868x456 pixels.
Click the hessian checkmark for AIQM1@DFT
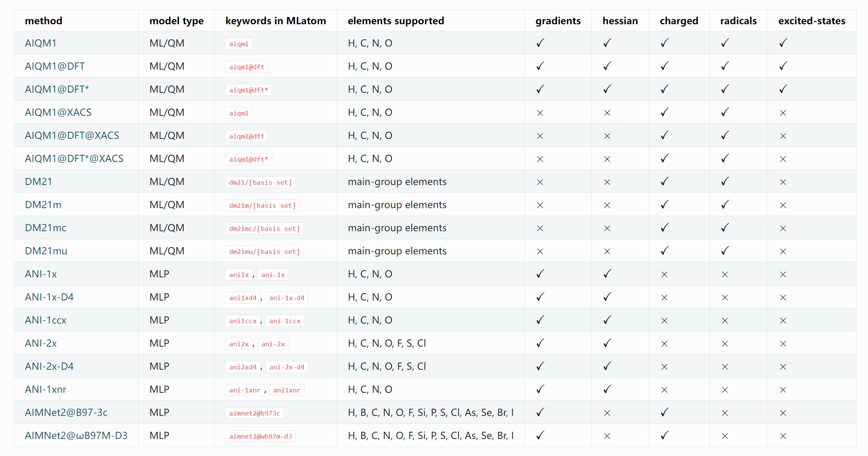point(607,66)
